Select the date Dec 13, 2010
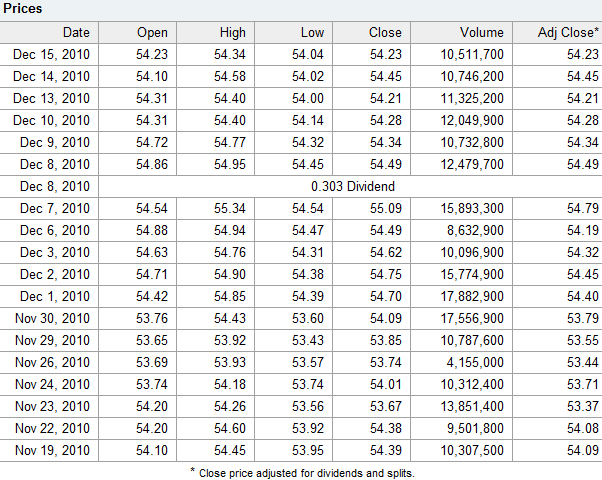602x480 pixels. pyautogui.click(x=51, y=98)
